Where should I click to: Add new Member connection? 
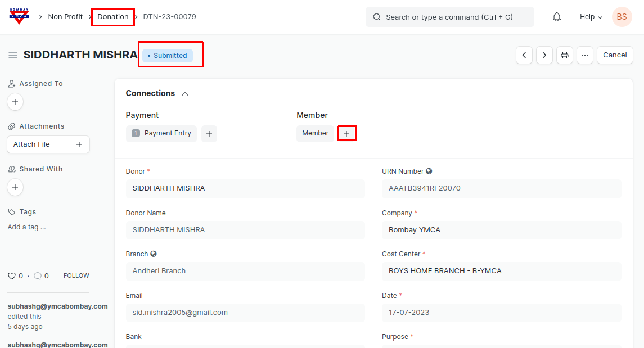click(x=346, y=134)
